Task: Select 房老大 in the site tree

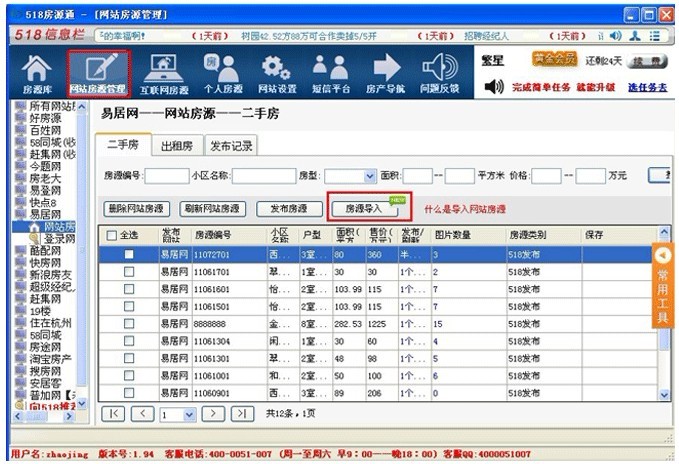Action: click(45, 178)
